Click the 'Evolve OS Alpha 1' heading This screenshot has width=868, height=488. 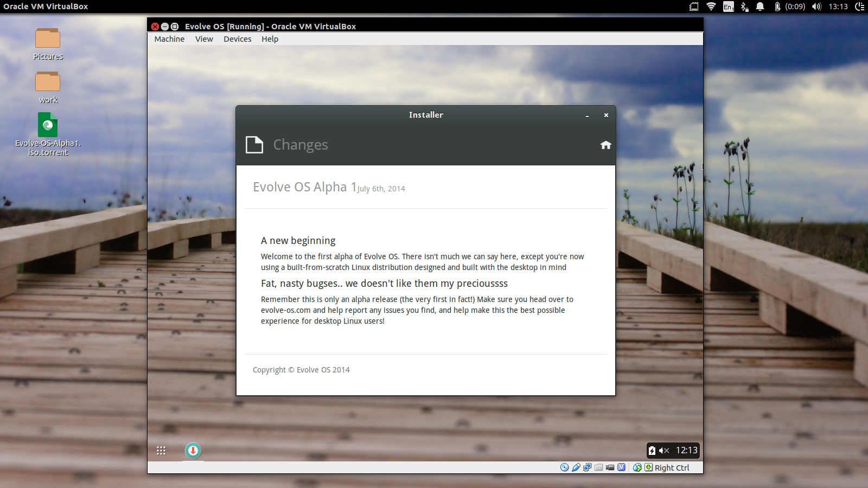click(x=305, y=187)
